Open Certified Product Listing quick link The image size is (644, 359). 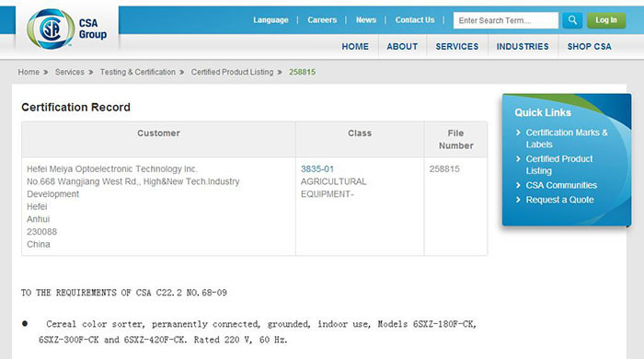[x=559, y=165]
